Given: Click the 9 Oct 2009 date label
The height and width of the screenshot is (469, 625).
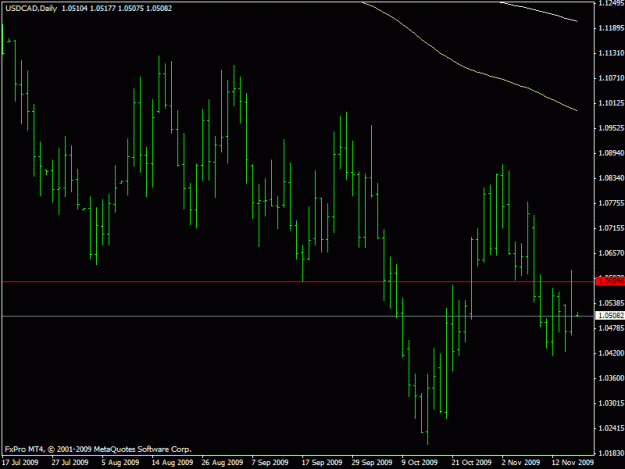Looking at the screenshot, I should point(419,462).
